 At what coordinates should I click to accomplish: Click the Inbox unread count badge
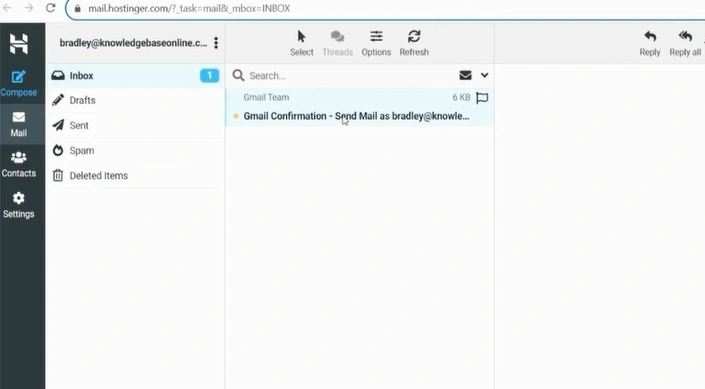point(210,76)
